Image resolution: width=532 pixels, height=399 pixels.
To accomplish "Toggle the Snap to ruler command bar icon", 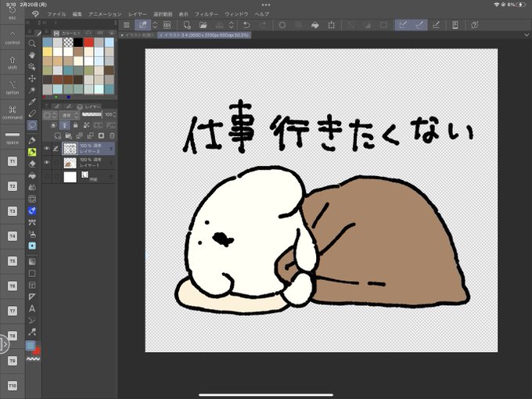I will coord(403,25).
